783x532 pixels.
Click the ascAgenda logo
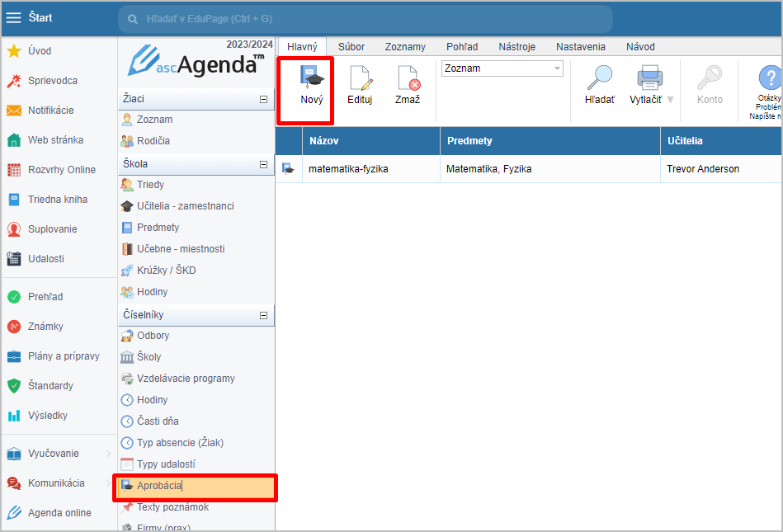point(196,61)
